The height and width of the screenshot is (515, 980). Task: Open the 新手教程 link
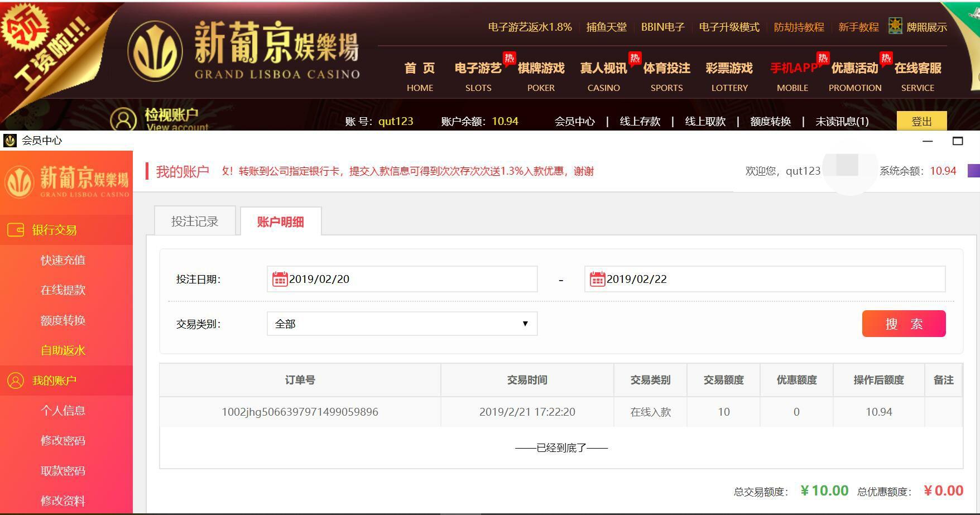[x=858, y=27]
